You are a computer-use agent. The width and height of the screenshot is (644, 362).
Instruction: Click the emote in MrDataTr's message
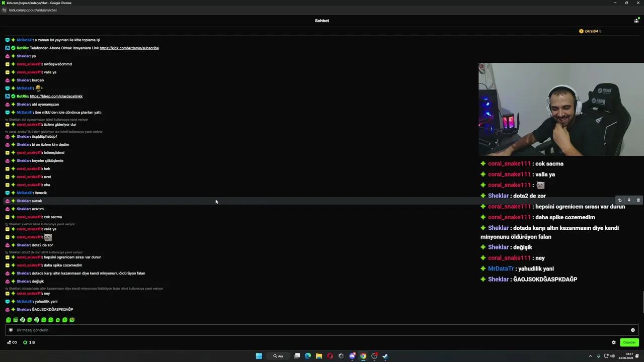tap(39, 88)
